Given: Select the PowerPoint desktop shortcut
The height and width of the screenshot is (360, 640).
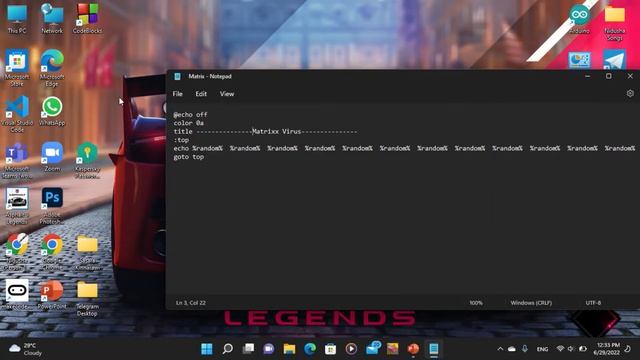Looking at the screenshot, I should (52, 295).
